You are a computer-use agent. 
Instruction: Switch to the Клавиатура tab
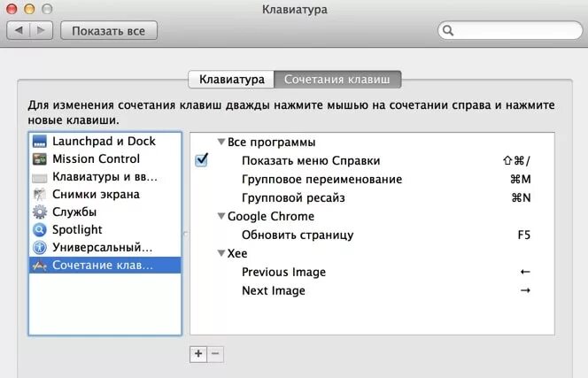coord(231,80)
